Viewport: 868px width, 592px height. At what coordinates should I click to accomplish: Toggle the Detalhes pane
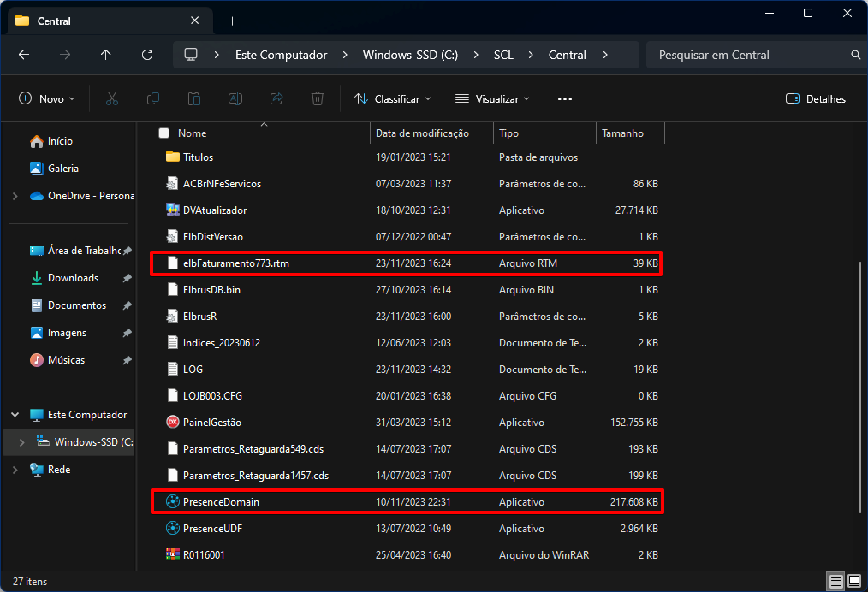tap(816, 99)
